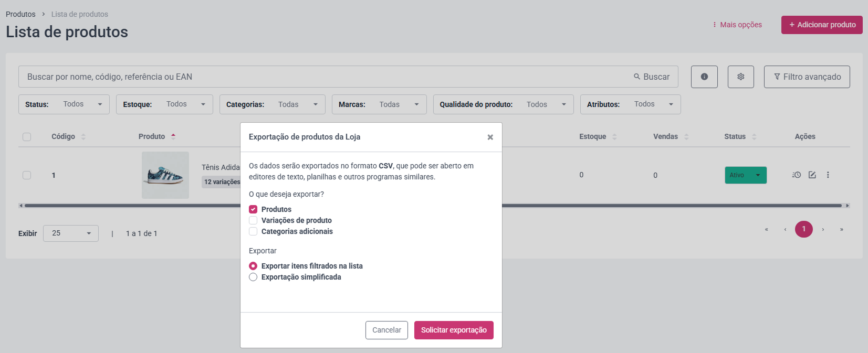Open Qualidade do produto dropdown
This screenshot has width=868, height=353.
[504, 104]
